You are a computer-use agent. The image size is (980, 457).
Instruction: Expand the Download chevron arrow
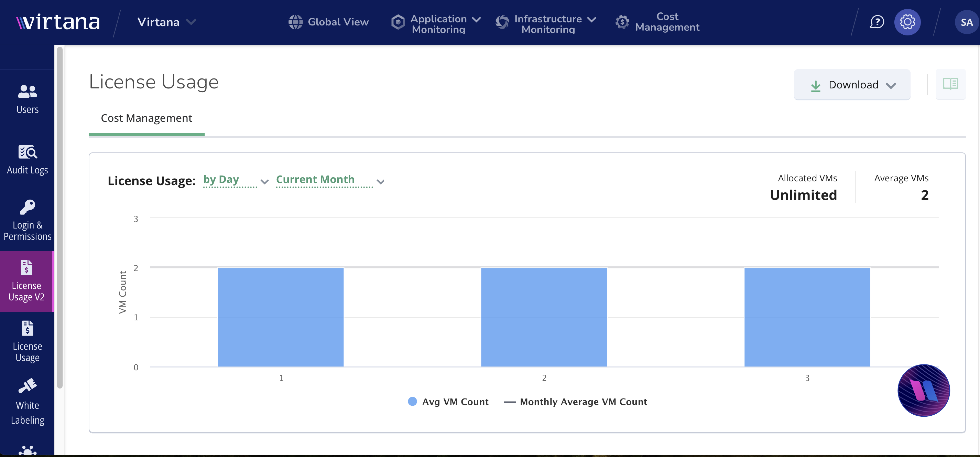tap(891, 85)
